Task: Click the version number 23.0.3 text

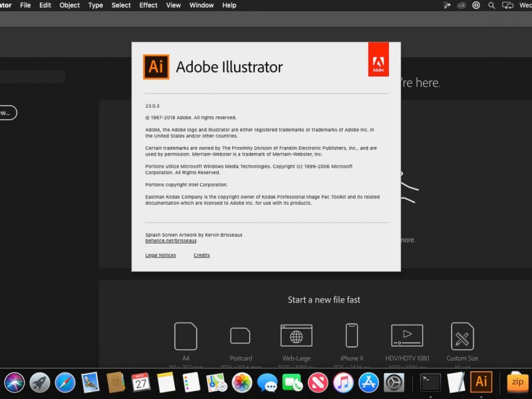Action: (152, 106)
